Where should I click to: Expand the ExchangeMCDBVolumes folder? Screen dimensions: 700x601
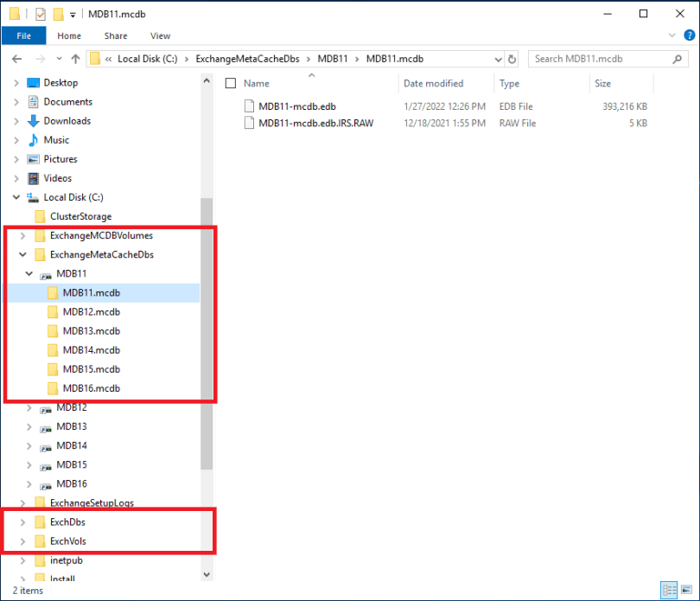tap(22, 236)
